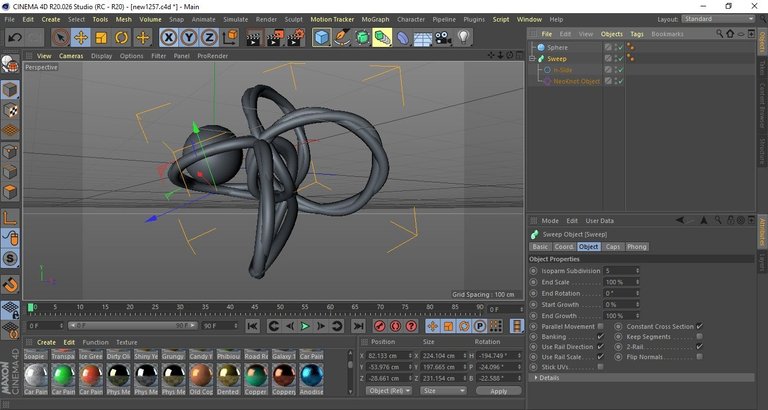Render the view with the first clapperboard
Image resolution: width=768 pixels, height=410 pixels.
pyautogui.click(x=253, y=37)
